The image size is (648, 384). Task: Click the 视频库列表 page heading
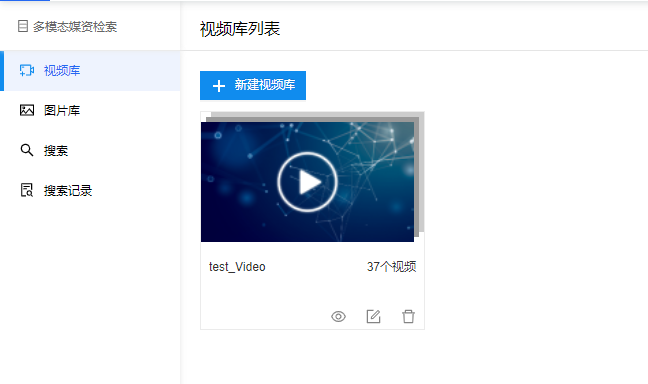coord(240,29)
